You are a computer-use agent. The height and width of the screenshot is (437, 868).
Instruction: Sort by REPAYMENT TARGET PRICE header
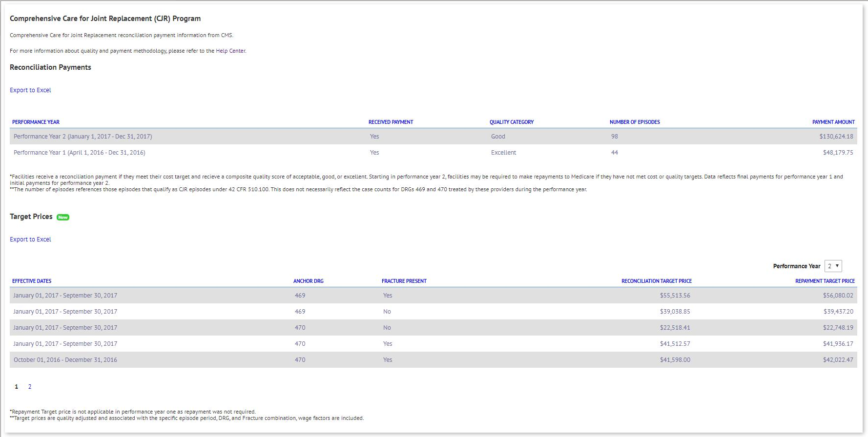click(x=825, y=281)
